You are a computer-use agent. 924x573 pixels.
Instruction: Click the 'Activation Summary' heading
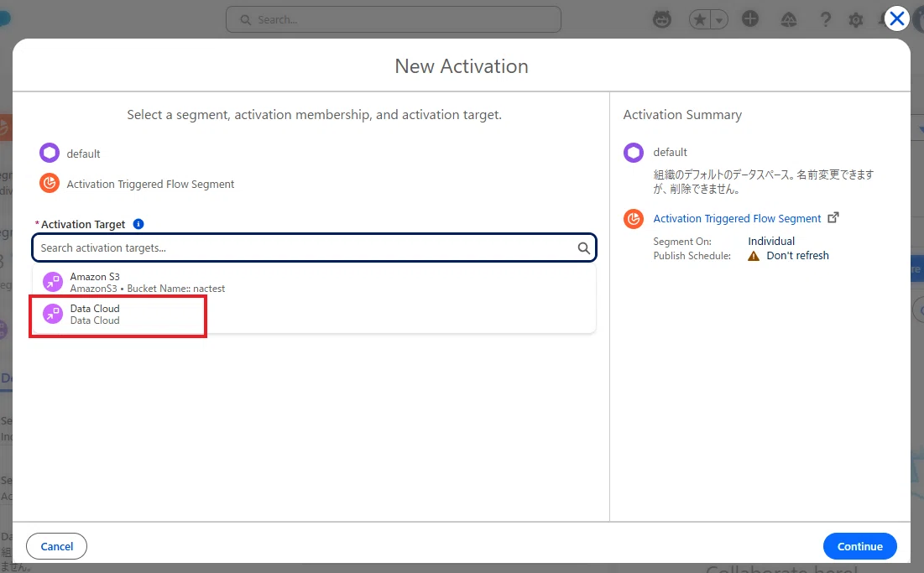[682, 115]
